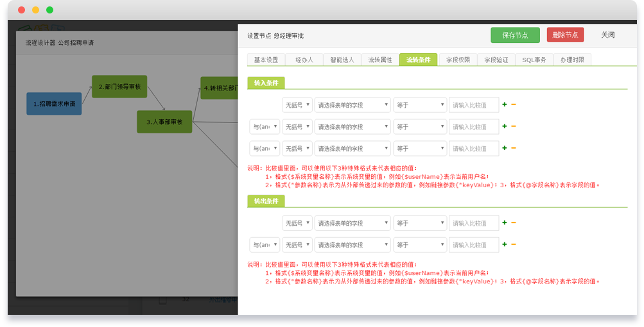Open 请选择表单的字段 dropdown in first 转出条件 row
Image resolution: width=644 pixels, height=327 pixels.
click(352, 223)
